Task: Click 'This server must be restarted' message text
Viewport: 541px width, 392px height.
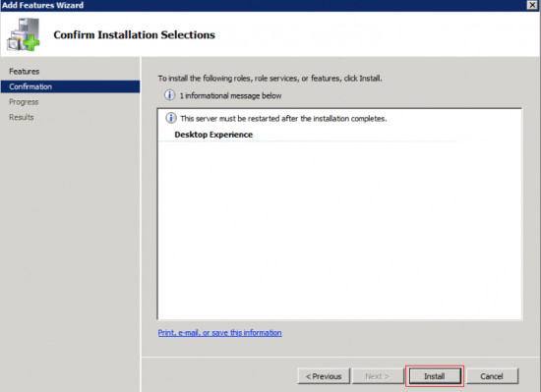Action: pos(283,119)
